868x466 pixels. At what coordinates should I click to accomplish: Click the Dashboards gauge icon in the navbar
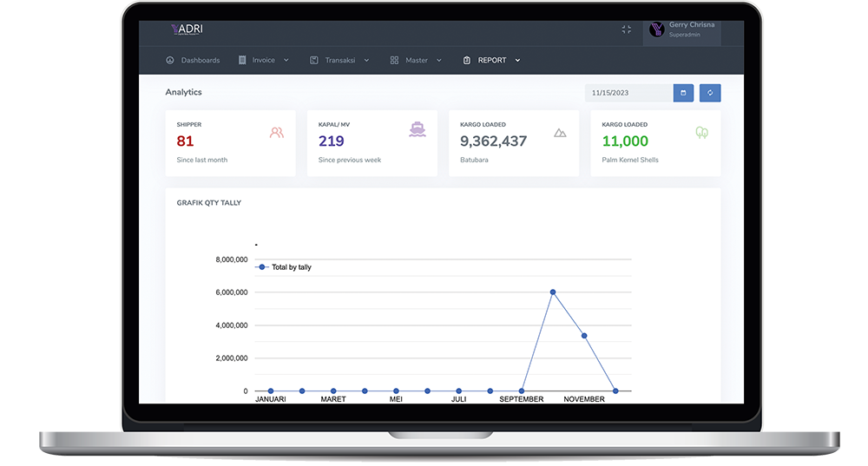tap(170, 61)
